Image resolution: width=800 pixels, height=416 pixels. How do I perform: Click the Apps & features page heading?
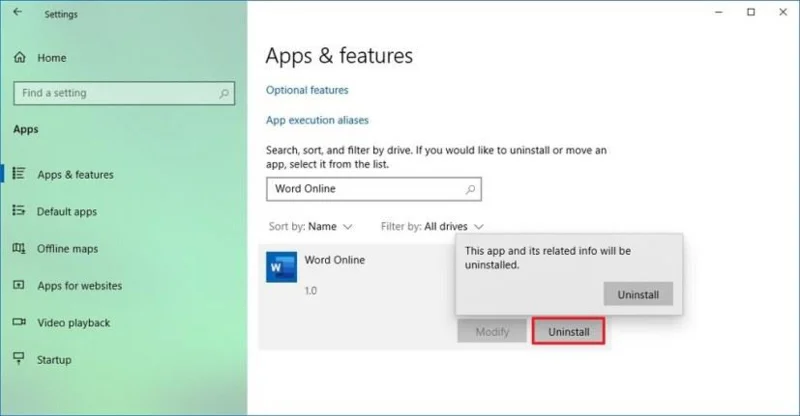coord(339,56)
